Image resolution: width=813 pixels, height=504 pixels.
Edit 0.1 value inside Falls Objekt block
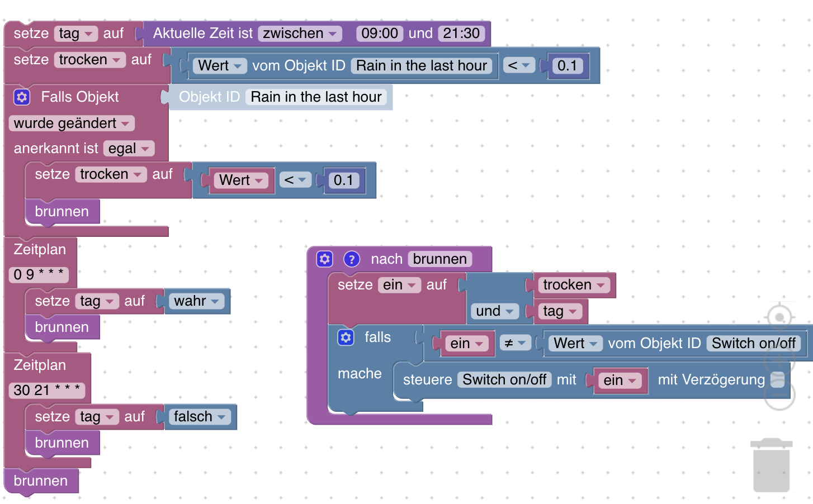[343, 180]
